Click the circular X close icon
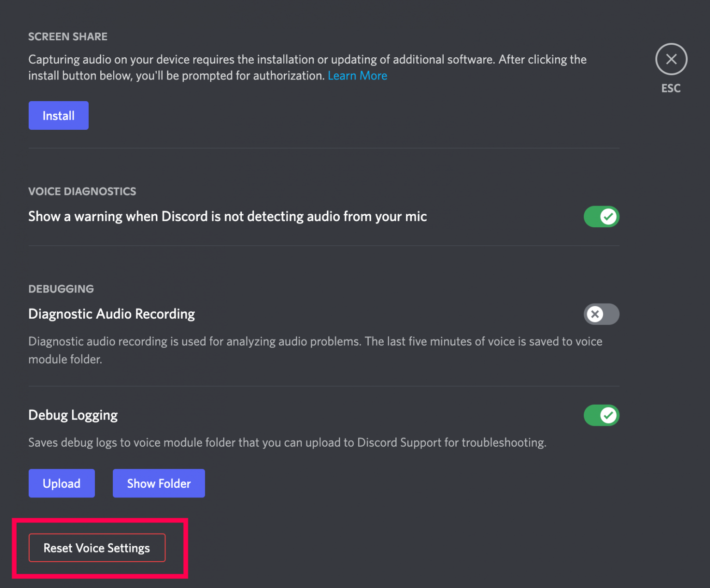The height and width of the screenshot is (588, 710). tap(671, 59)
